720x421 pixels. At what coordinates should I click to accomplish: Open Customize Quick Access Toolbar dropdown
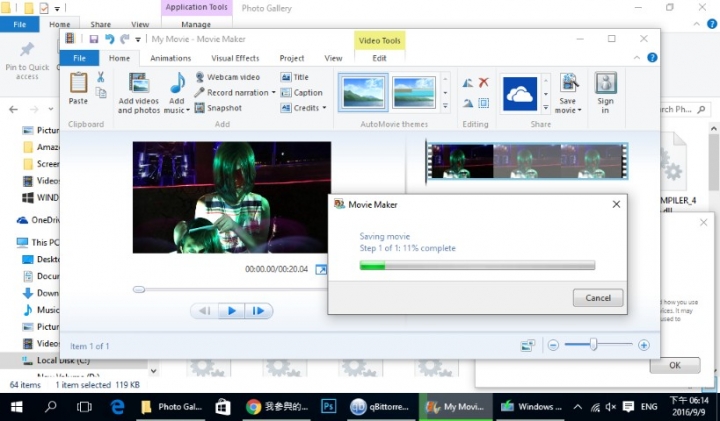point(138,40)
